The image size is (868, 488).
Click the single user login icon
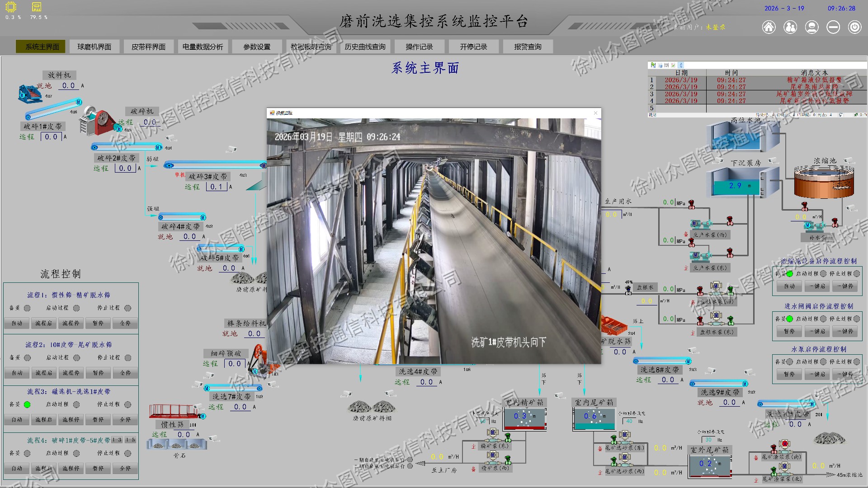tap(812, 27)
